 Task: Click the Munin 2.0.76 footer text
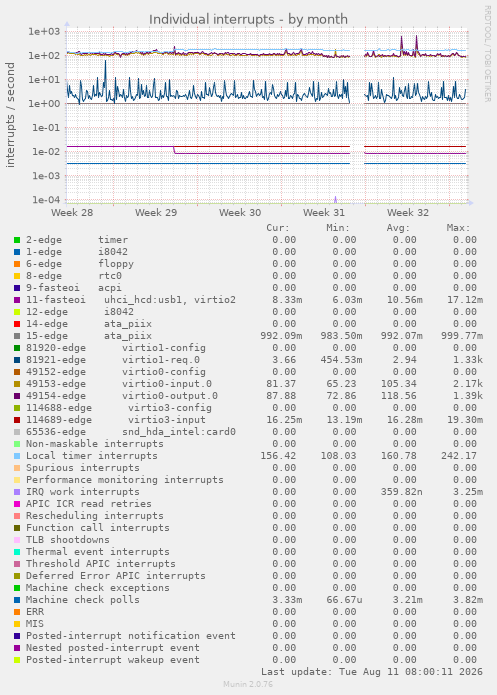[248, 684]
